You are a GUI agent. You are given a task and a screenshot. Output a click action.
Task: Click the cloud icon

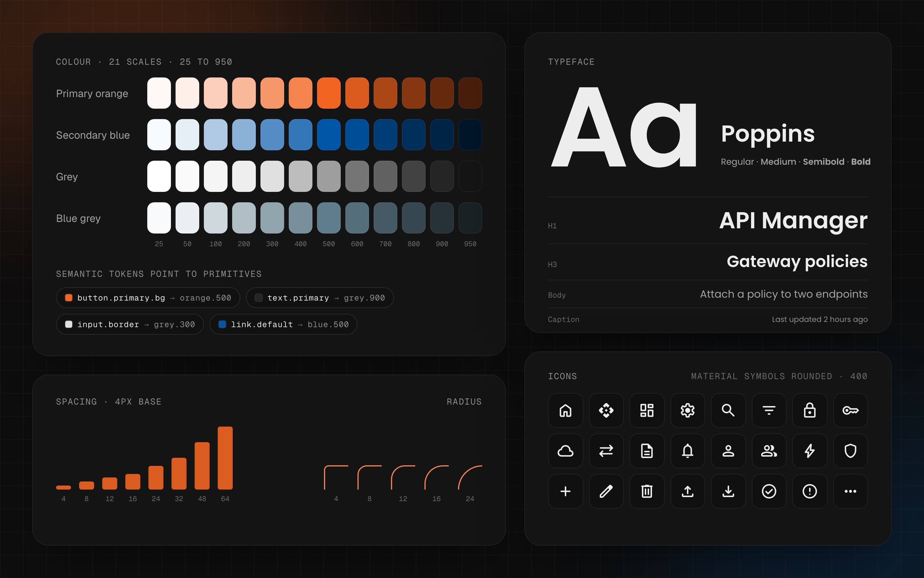click(x=565, y=451)
